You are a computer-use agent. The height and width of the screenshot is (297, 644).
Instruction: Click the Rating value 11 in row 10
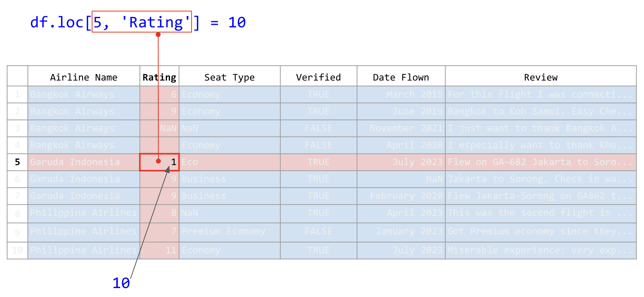[159, 250]
